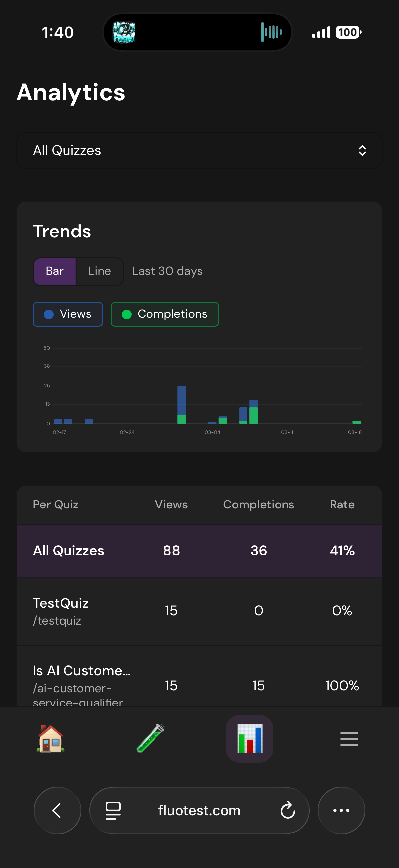Reload the page with the refresh icon
Image resolution: width=399 pixels, height=868 pixels.
(x=287, y=810)
